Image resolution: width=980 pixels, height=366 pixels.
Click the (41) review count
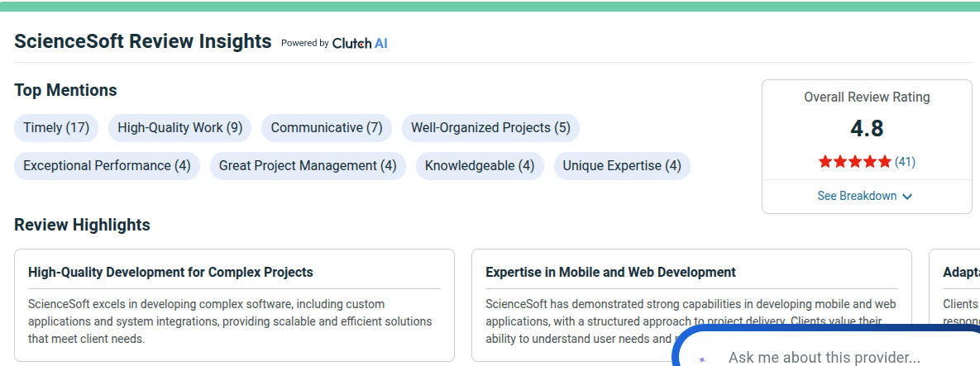tap(905, 162)
